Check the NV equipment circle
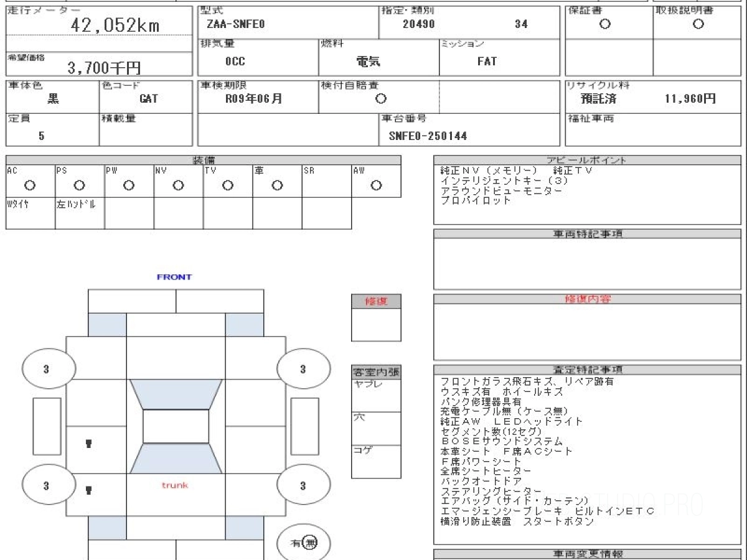 pyautogui.click(x=178, y=185)
